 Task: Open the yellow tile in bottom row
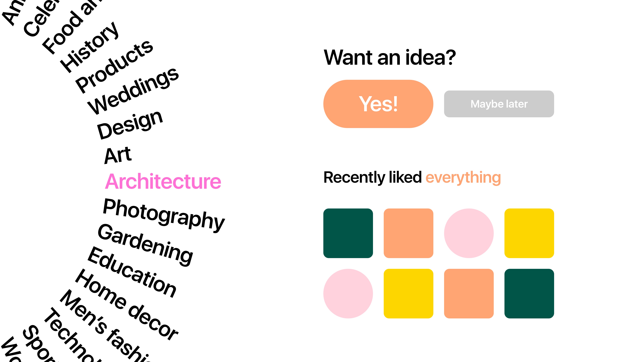click(x=409, y=294)
